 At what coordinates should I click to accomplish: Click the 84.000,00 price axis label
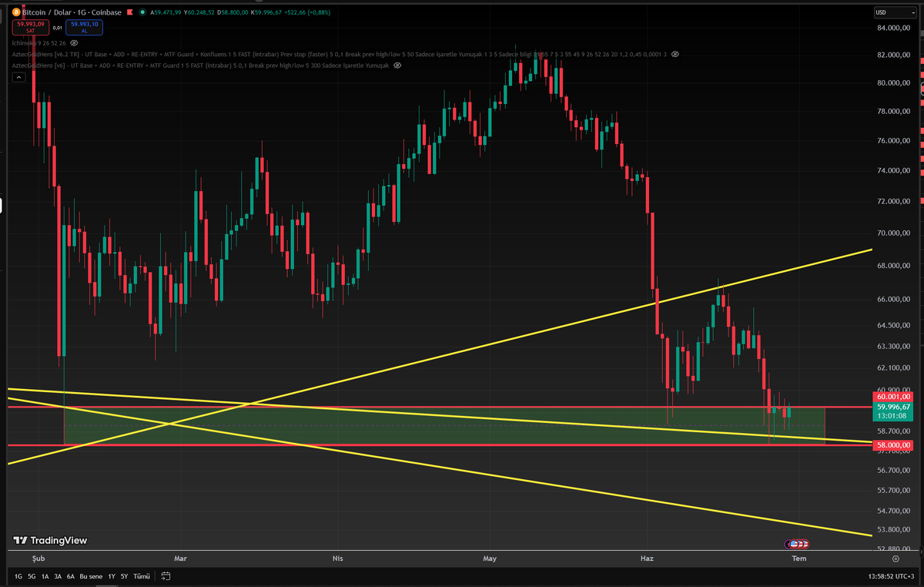892,29
